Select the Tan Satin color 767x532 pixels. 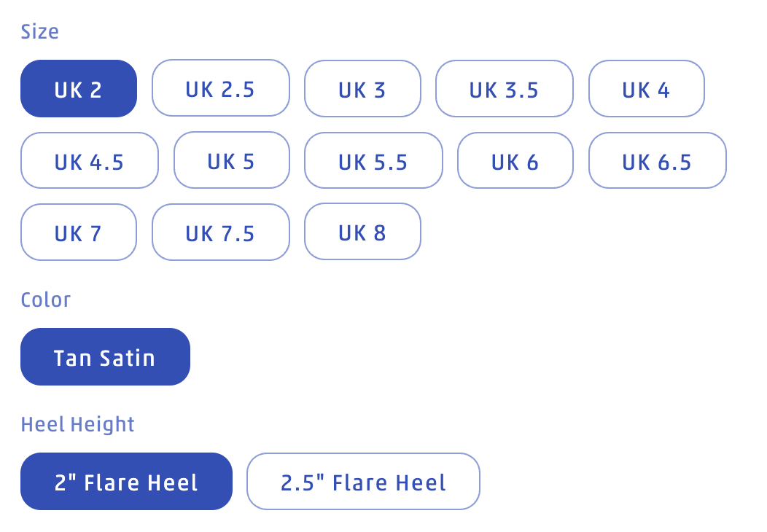pyautogui.click(x=105, y=357)
